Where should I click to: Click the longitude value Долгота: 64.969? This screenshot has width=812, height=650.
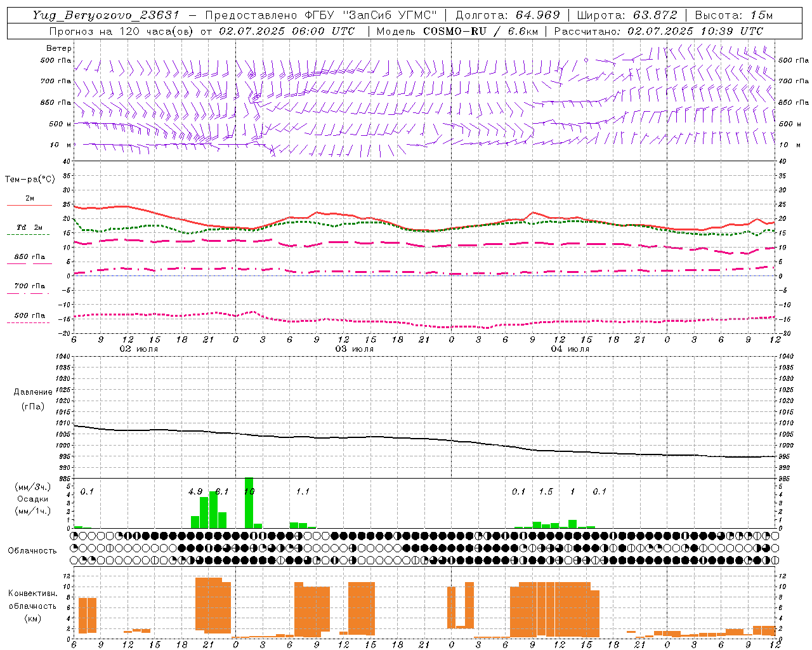click(507, 15)
